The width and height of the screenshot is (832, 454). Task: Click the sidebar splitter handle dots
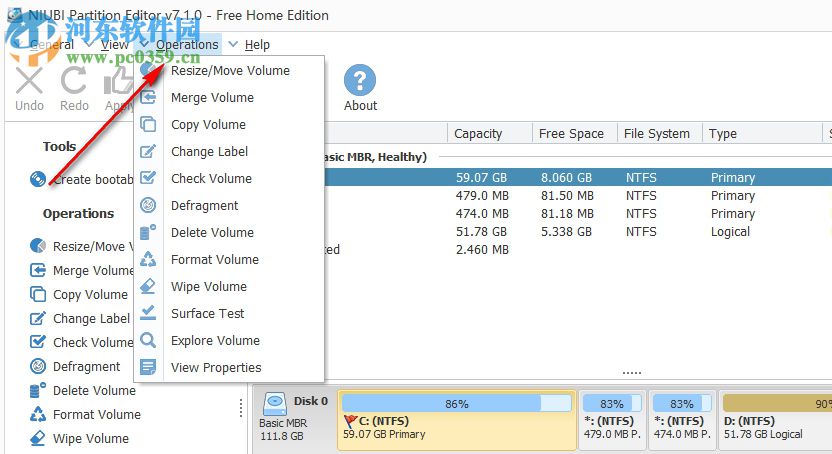[241, 408]
